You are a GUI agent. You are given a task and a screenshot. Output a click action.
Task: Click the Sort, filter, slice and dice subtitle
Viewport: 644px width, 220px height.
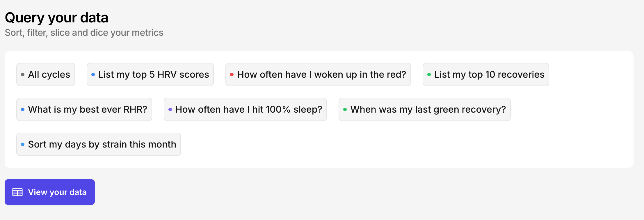84,33
